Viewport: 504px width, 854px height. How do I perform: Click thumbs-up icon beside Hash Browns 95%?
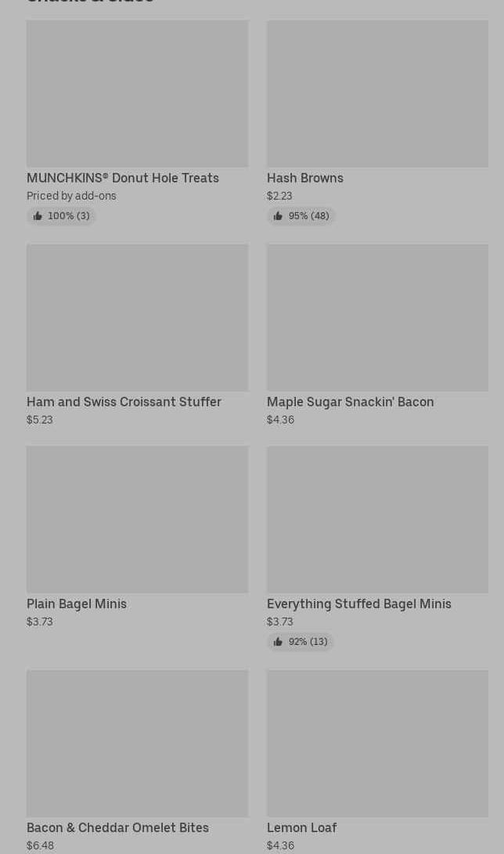click(x=278, y=216)
